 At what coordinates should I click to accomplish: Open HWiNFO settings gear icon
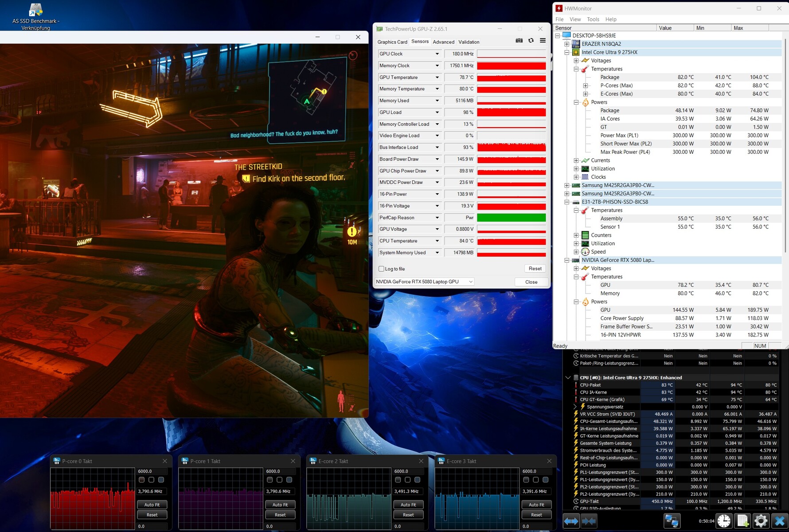tap(761, 521)
